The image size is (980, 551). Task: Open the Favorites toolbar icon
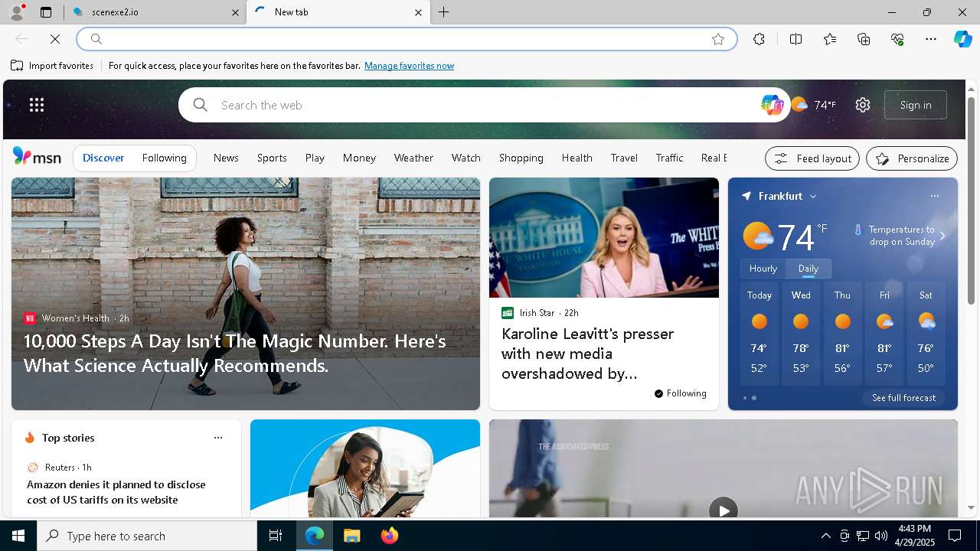[830, 39]
